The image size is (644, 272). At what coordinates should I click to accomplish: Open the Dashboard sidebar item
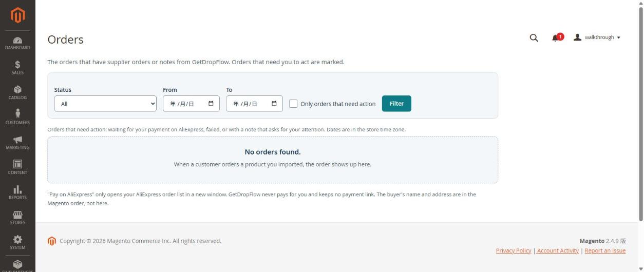coord(17,43)
